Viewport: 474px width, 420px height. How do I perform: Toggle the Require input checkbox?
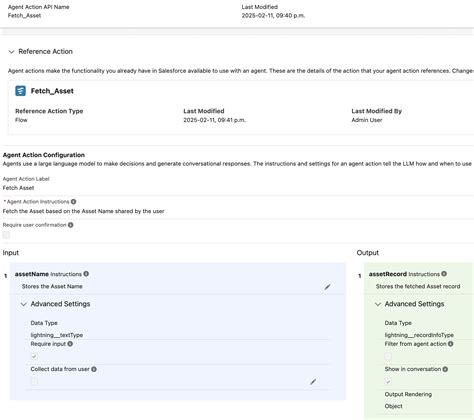click(34, 356)
